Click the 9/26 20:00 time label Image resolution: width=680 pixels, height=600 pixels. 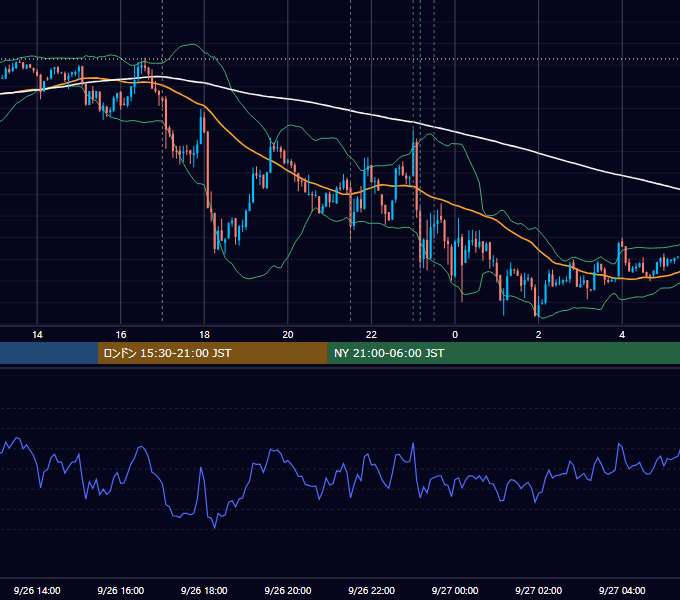(x=288, y=590)
